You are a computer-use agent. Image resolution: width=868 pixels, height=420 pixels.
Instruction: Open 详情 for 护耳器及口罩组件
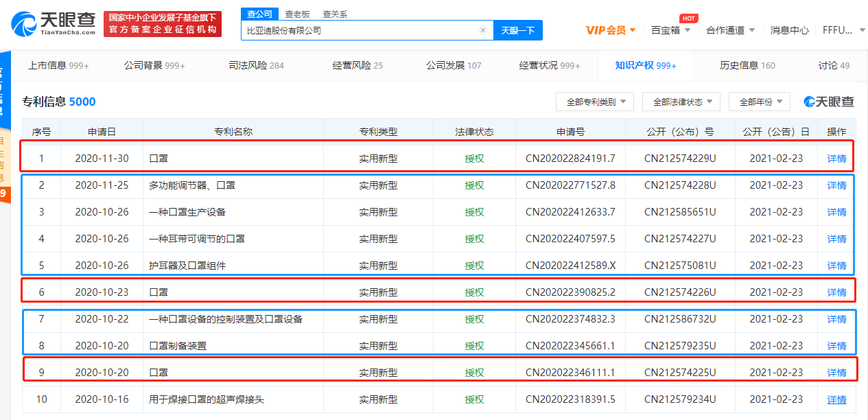tap(836, 266)
